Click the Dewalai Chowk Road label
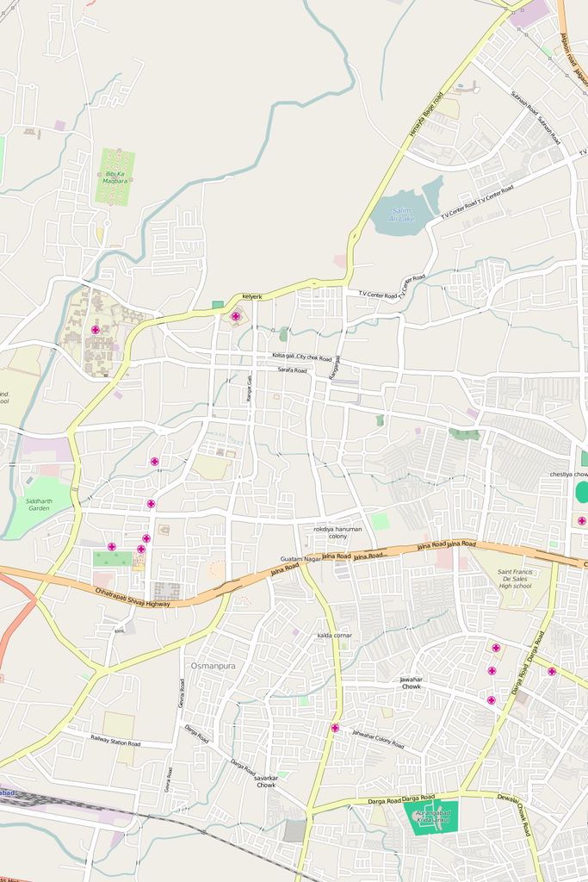Viewport: 588px width, 882px height. pyautogui.click(x=514, y=815)
